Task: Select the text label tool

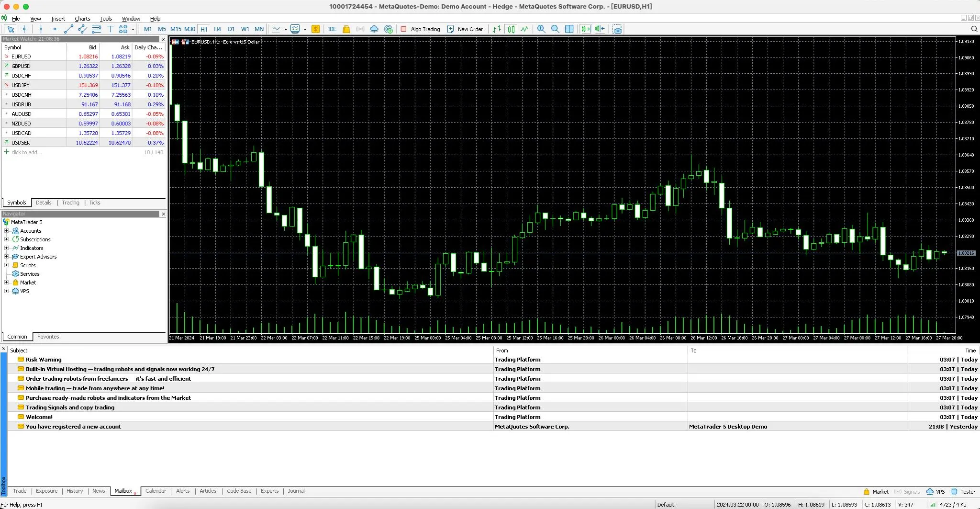Action: (110, 29)
